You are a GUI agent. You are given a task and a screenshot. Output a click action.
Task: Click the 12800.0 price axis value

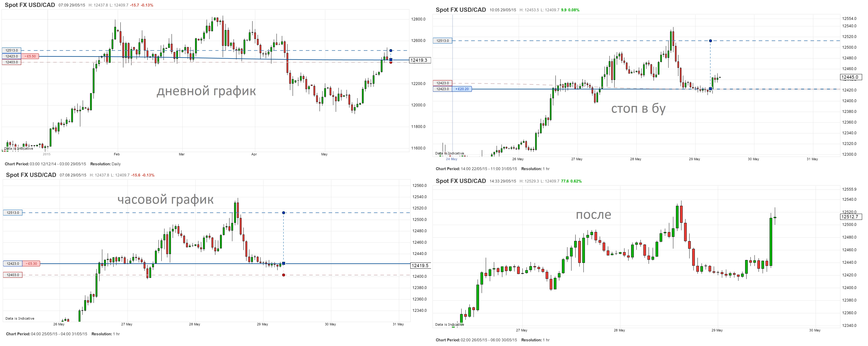coord(418,19)
